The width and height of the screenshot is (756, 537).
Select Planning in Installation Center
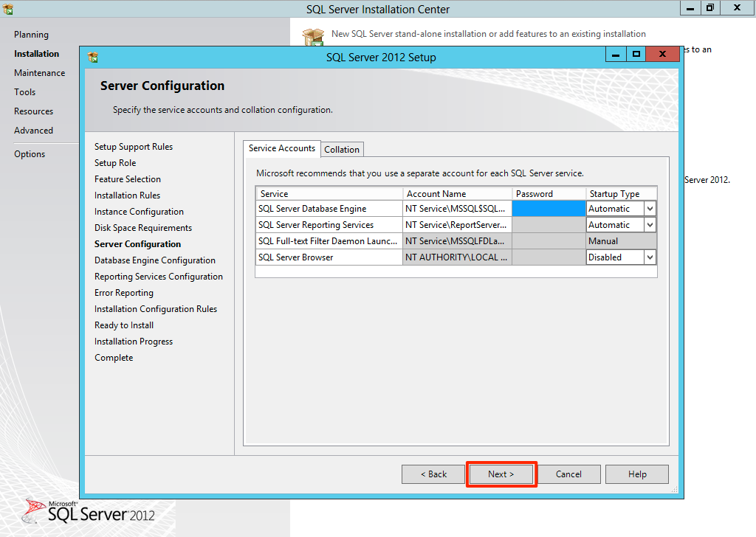(31, 35)
